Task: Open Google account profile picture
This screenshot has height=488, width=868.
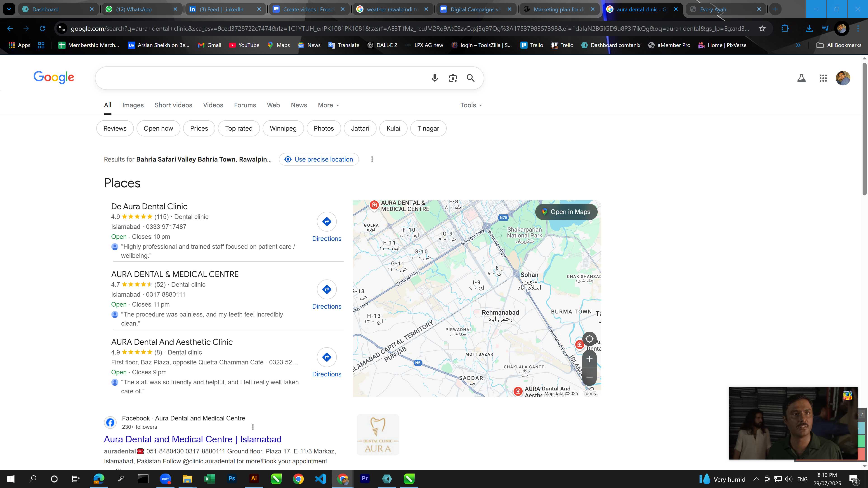Action: point(843,78)
